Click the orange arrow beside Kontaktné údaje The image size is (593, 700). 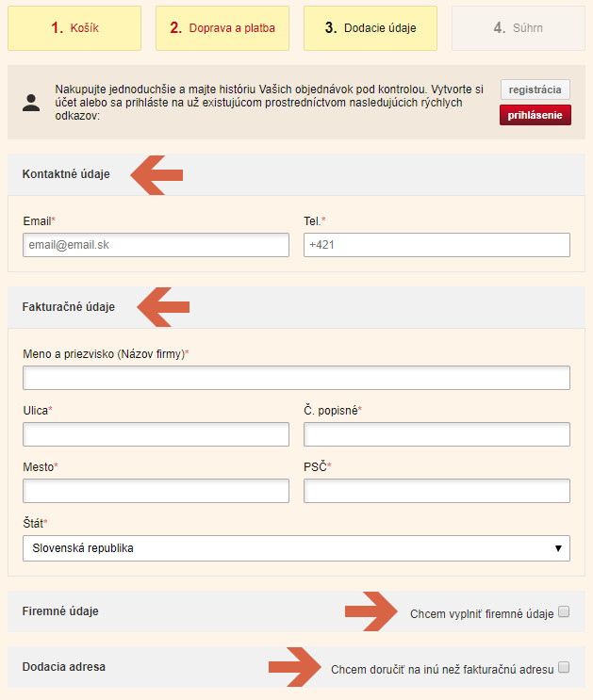point(156,175)
